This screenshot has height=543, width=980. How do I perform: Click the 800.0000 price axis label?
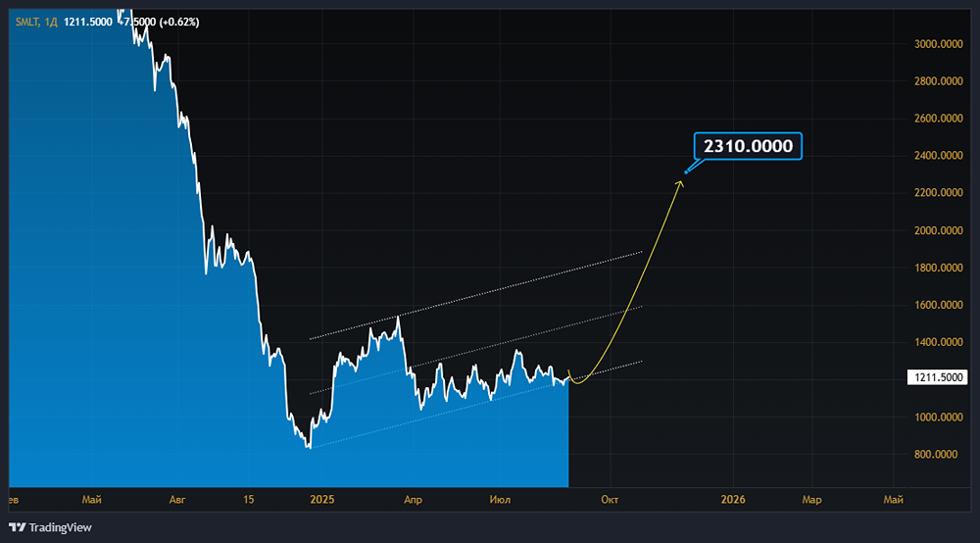coord(936,454)
